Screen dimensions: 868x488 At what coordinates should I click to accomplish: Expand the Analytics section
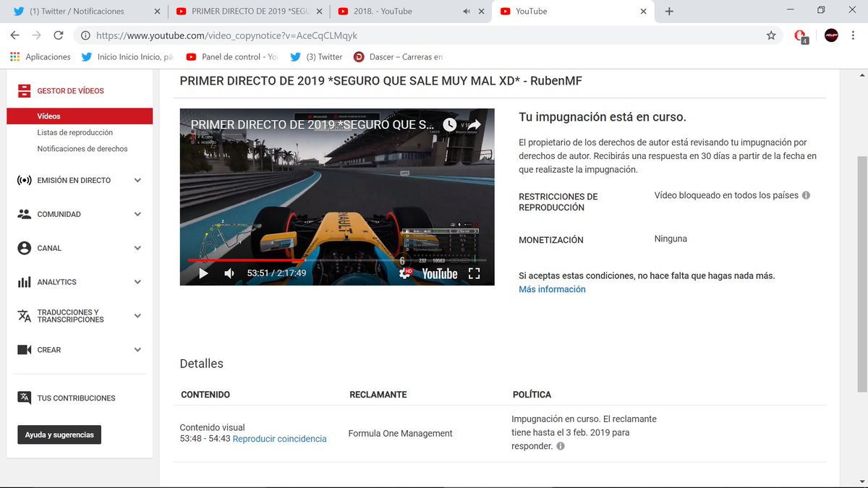click(x=137, y=282)
